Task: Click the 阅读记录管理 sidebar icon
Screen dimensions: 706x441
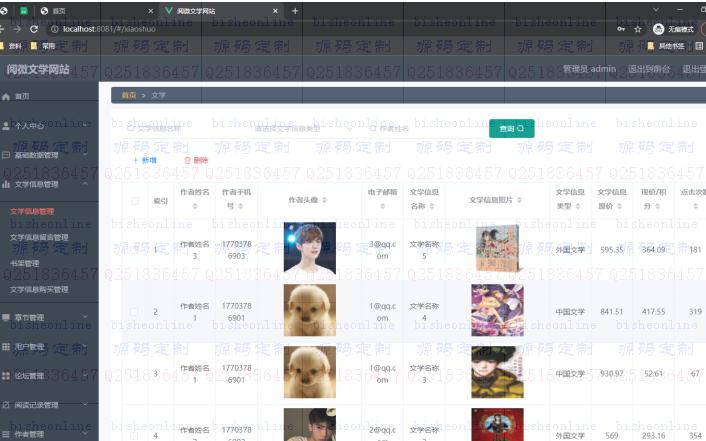Action: click(6, 405)
